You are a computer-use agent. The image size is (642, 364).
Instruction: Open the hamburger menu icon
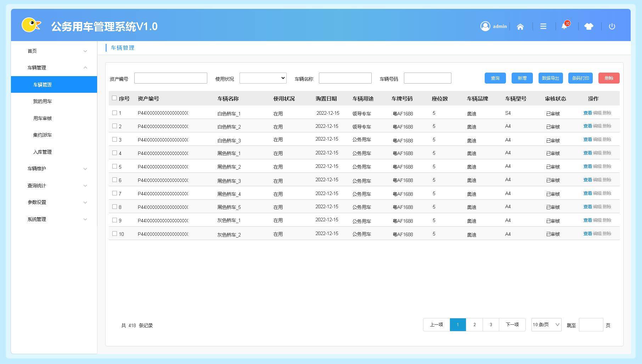[x=543, y=27]
